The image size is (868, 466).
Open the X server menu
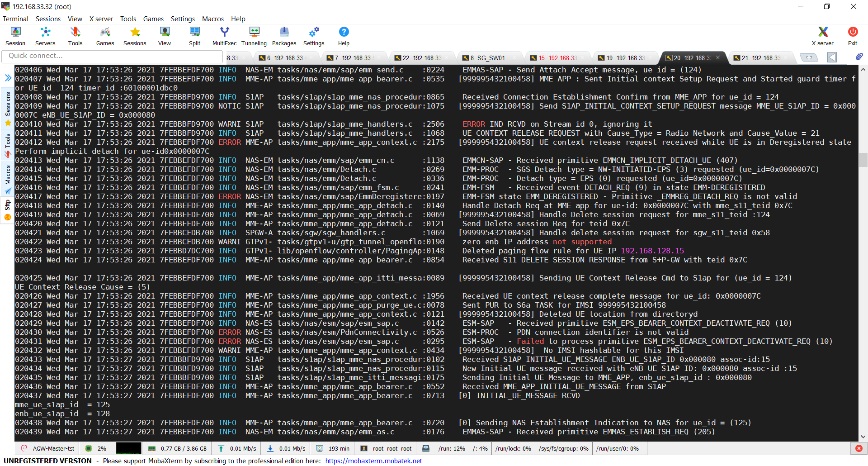101,19
